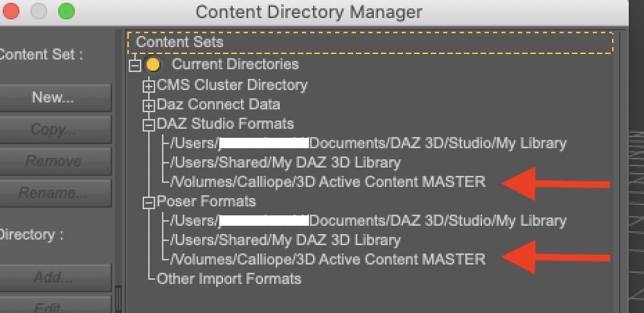Select the Content Sets header row
Viewport: 644px width, 313px height.
coord(370,42)
